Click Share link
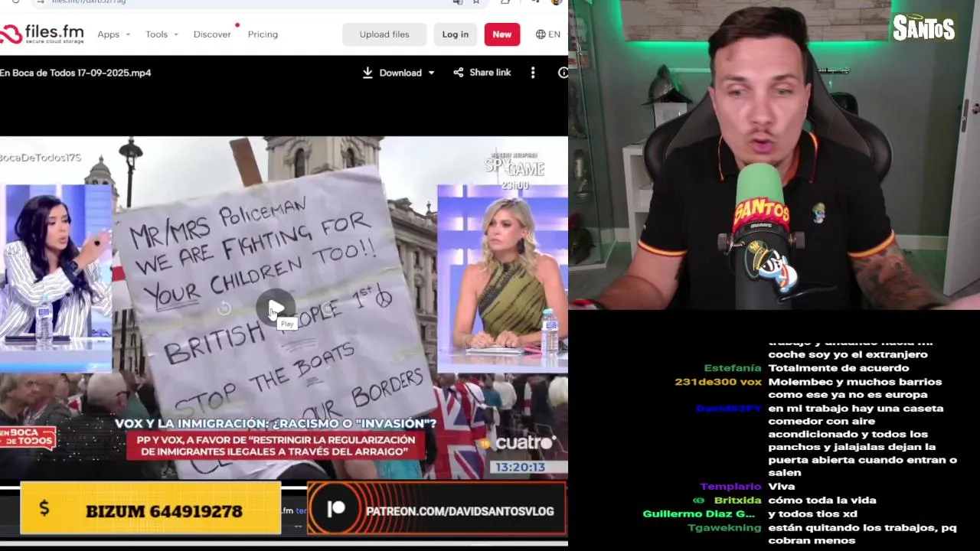 click(482, 73)
